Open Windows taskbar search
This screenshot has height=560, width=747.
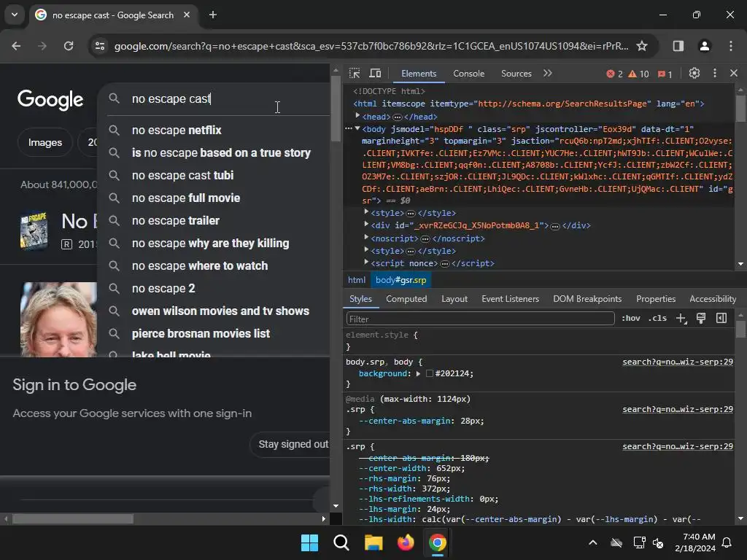point(341,542)
